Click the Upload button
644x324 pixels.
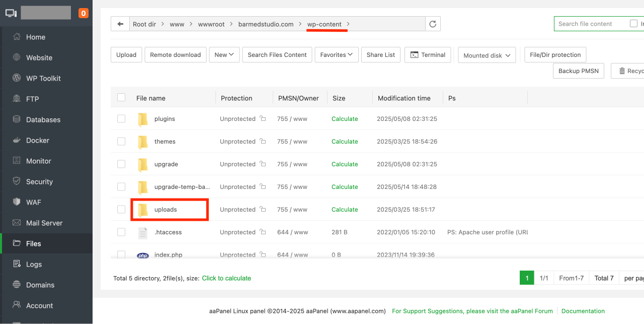[x=126, y=55]
